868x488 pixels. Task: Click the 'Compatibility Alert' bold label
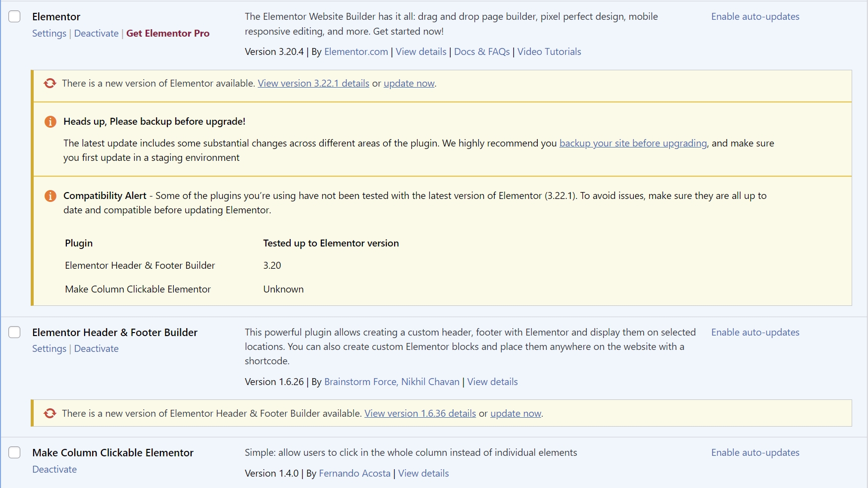[x=105, y=196]
